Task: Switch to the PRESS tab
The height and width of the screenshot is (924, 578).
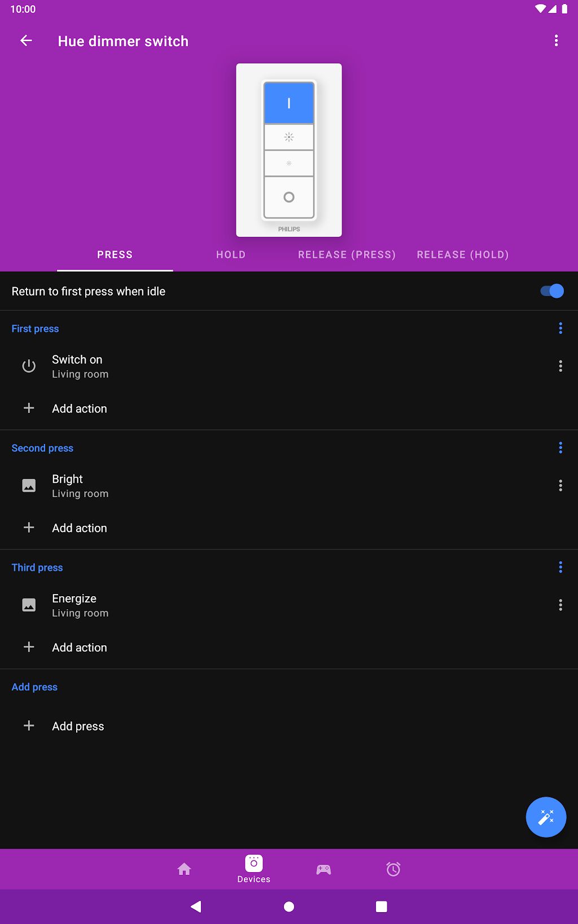Action: coord(115,255)
